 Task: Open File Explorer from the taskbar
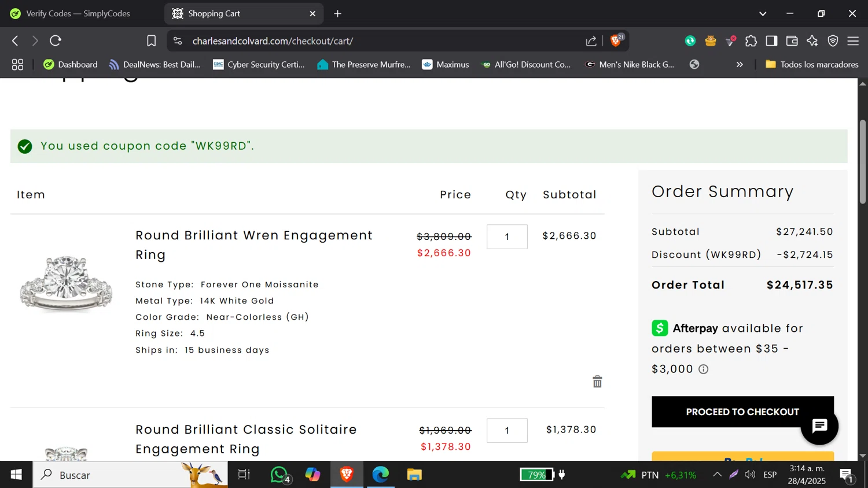pos(414,475)
